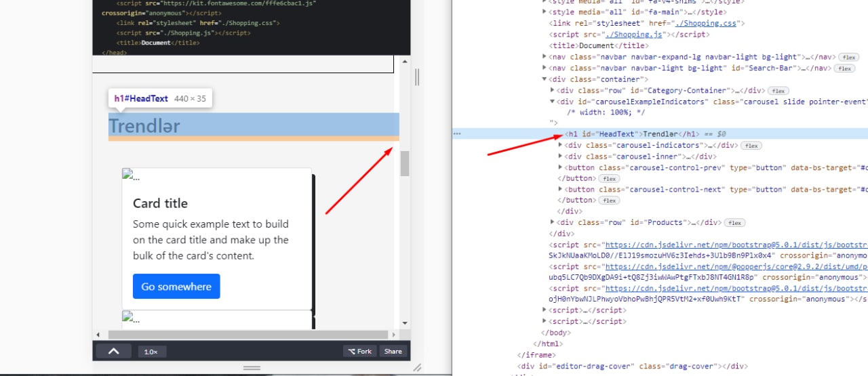The width and height of the screenshot is (868, 376).
Task: Expand the carousel-indicators div node
Action: (x=560, y=145)
